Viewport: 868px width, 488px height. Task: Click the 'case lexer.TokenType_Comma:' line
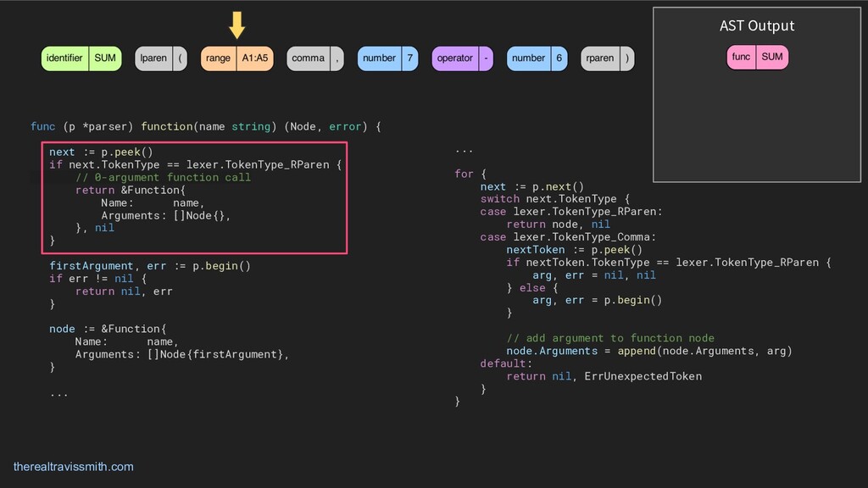click(568, 237)
